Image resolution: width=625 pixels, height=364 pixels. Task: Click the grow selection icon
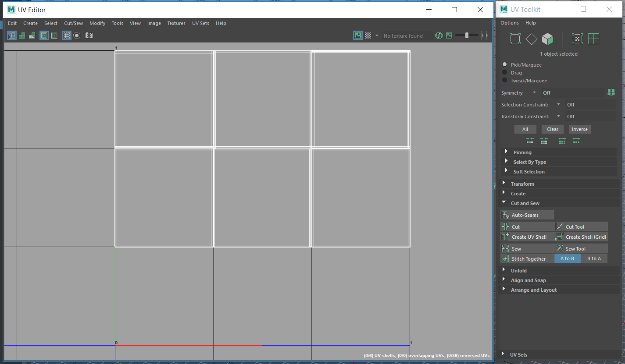[x=544, y=141]
